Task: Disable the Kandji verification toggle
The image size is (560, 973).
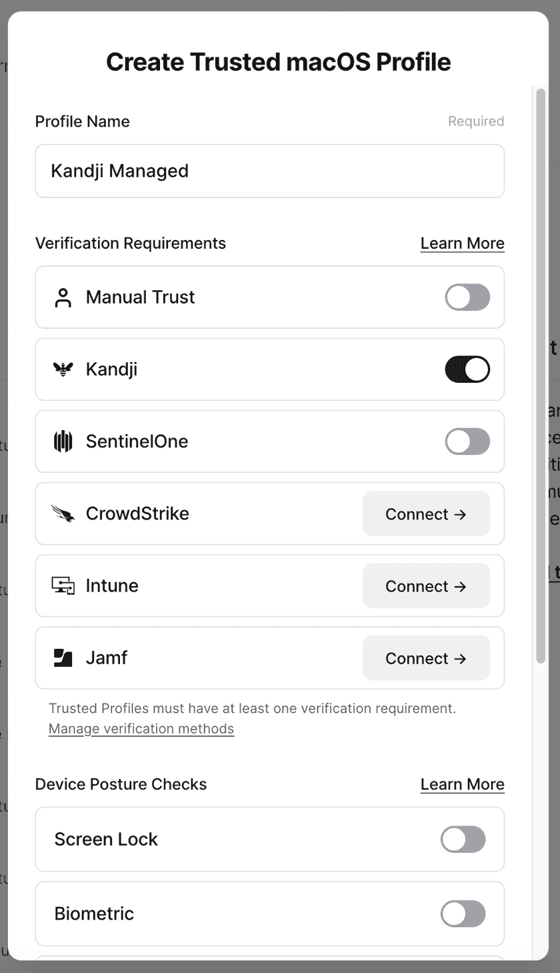Action: pyautogui.click(x=467, y=369)
